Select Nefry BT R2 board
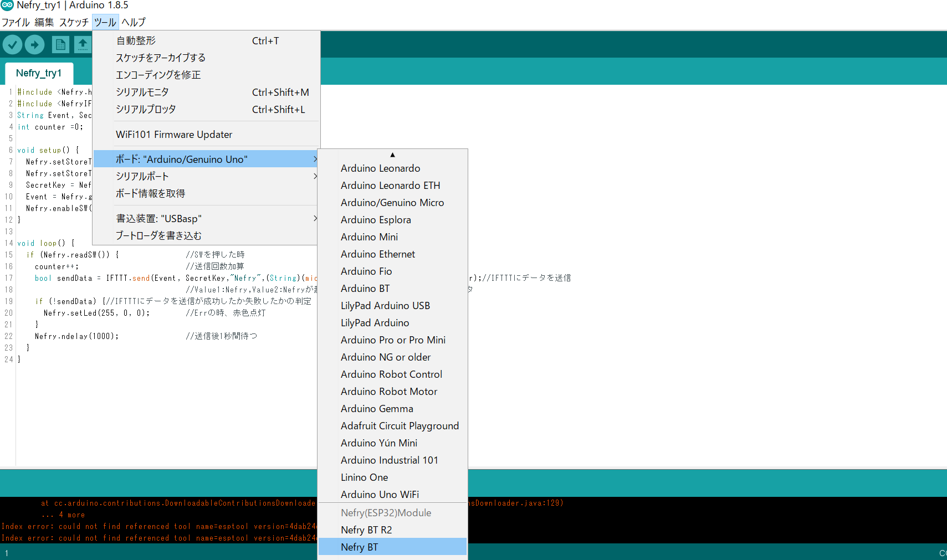The height and width of the screenshot is (560, 947). click(392, 530)
